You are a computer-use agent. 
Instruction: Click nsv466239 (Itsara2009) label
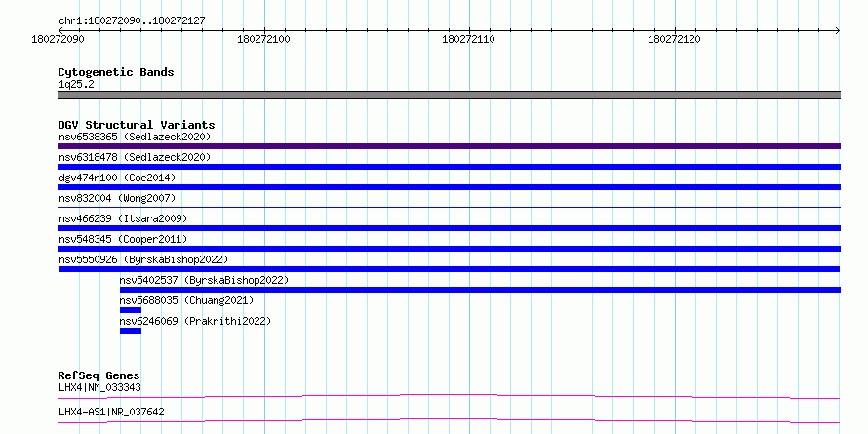point(123,218)
